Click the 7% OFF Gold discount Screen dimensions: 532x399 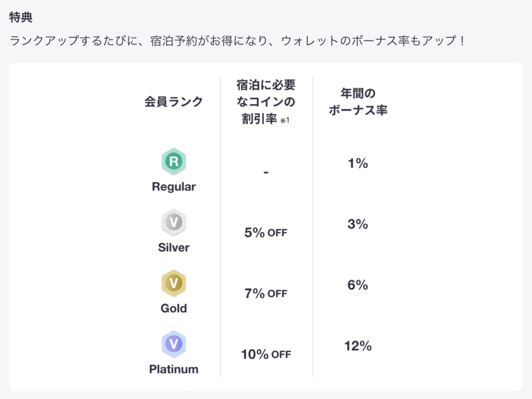coord(265,294)
